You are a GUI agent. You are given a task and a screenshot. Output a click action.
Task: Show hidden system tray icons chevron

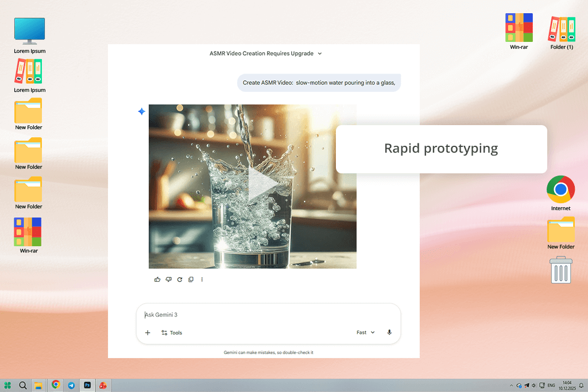click(x=511, y=385)
